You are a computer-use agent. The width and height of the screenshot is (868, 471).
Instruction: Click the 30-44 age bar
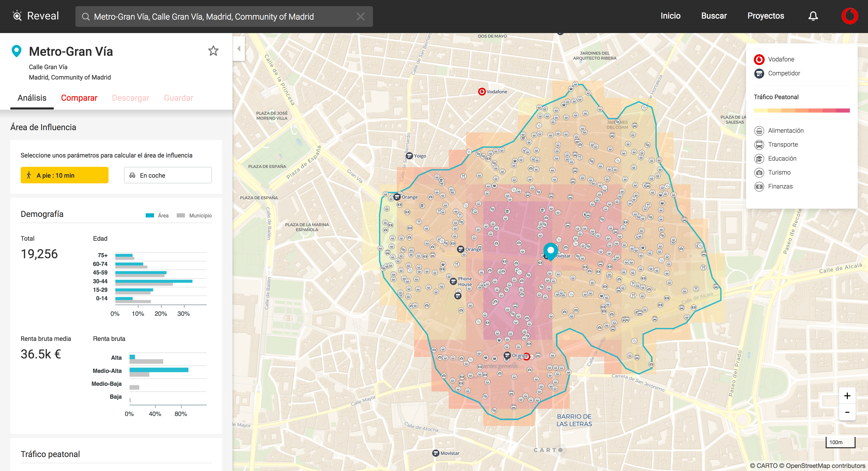point(154,281)
